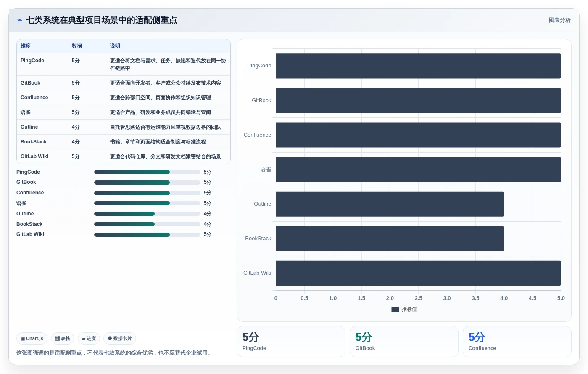
Task: Click the 4分 value beside BookStack progress
Action: point(208,224)
